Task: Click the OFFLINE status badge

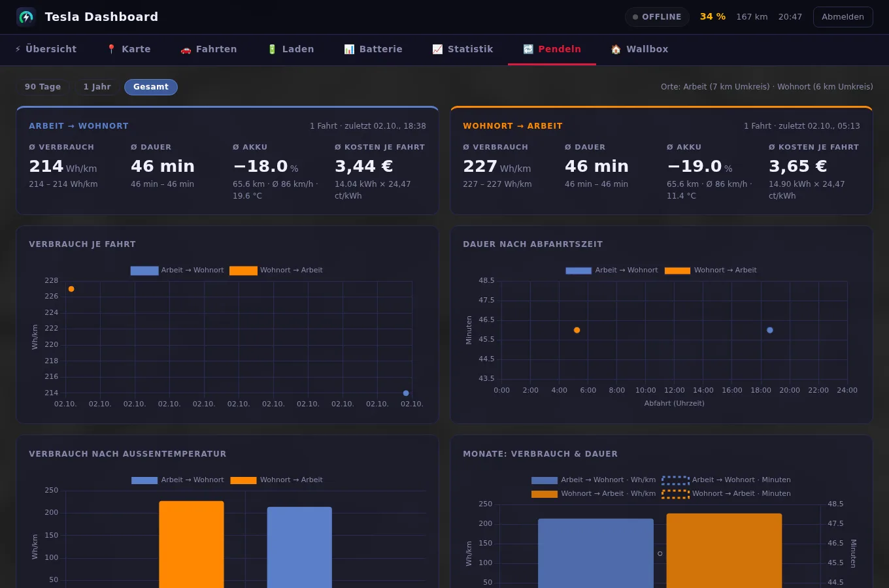Action: (657, 17)
